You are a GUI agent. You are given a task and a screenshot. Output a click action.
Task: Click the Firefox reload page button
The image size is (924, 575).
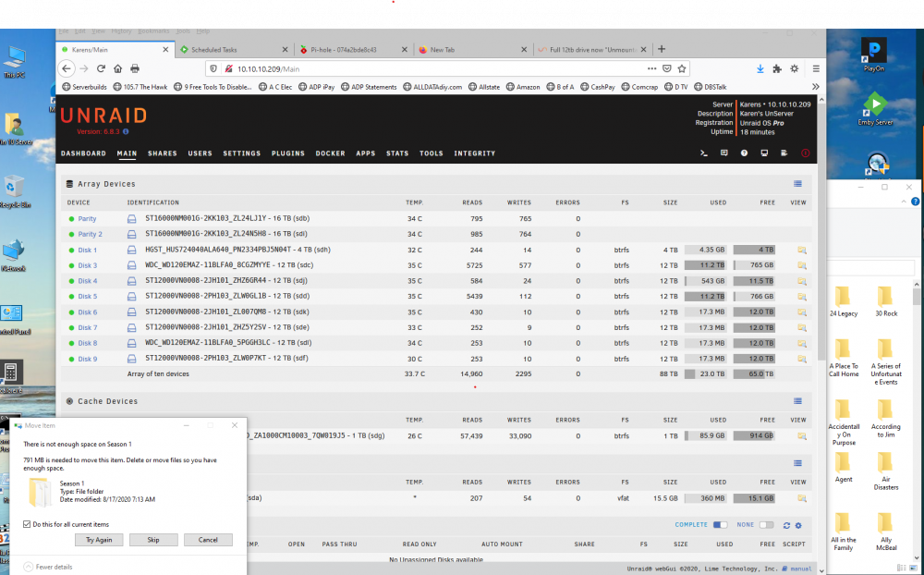[x=101, y=68]
